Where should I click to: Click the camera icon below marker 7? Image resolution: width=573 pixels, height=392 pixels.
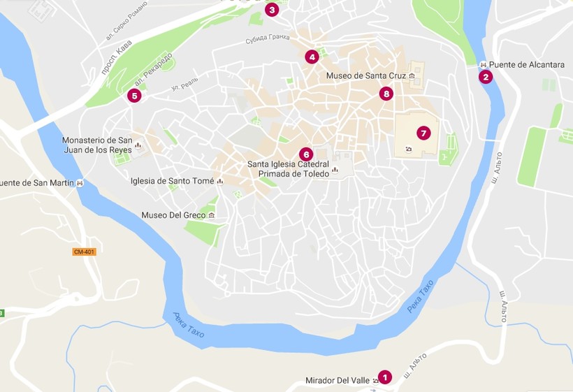click(x=409, y=149)
